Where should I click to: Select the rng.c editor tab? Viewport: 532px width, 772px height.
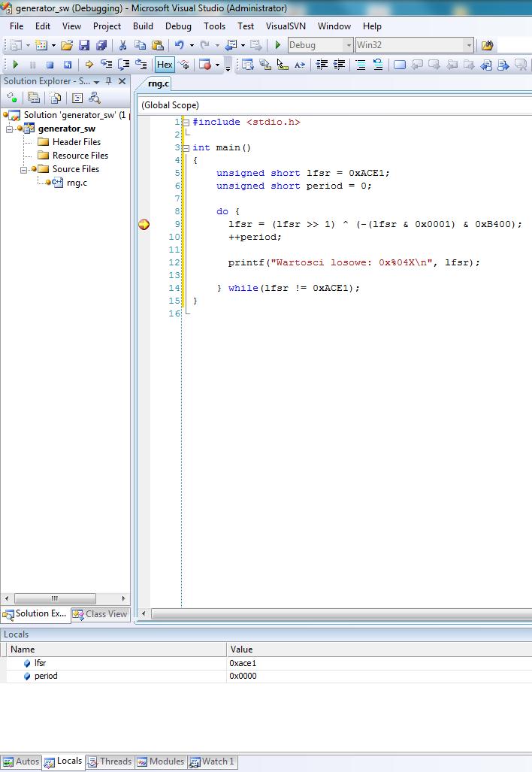click(159, 83)
